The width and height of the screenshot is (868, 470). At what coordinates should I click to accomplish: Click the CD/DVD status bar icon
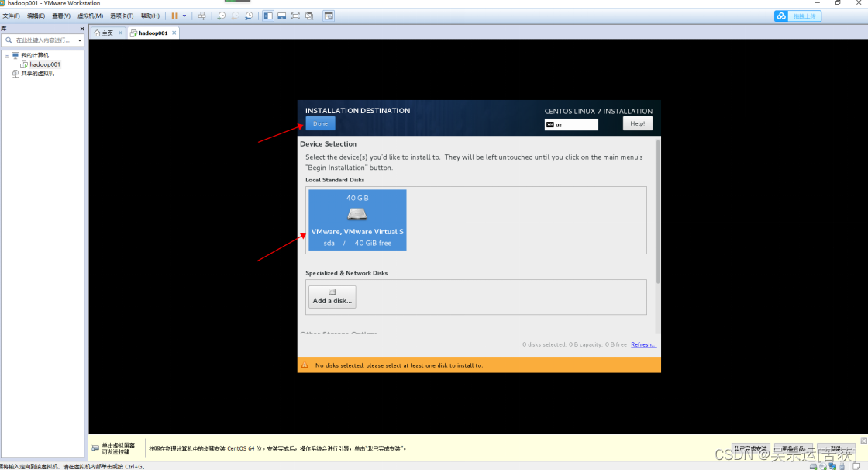(823, 467)
